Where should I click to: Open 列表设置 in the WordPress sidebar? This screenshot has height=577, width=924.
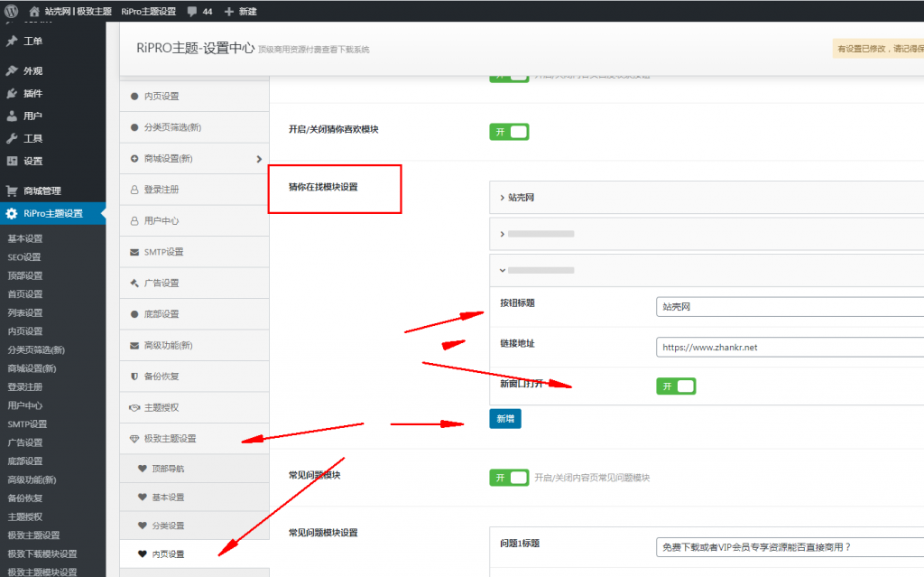coord(25,312)
